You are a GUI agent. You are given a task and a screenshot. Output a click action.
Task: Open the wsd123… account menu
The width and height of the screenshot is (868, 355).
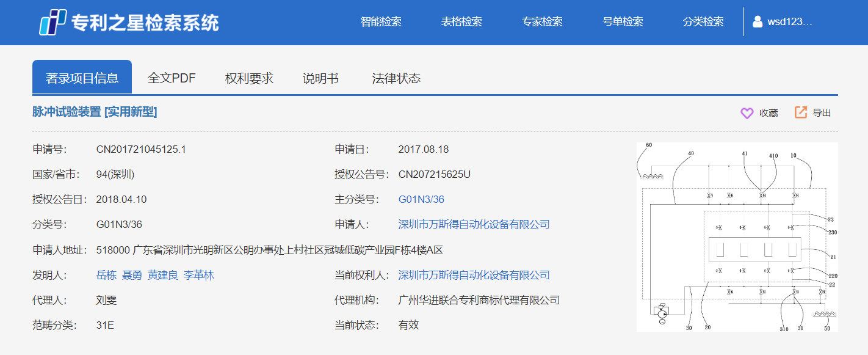coord(790,22)
